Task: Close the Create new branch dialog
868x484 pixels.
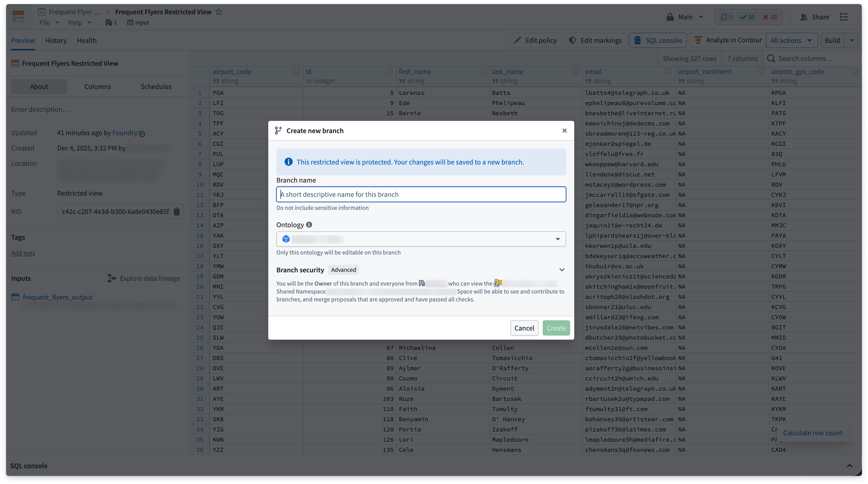Action: (564, 131)
